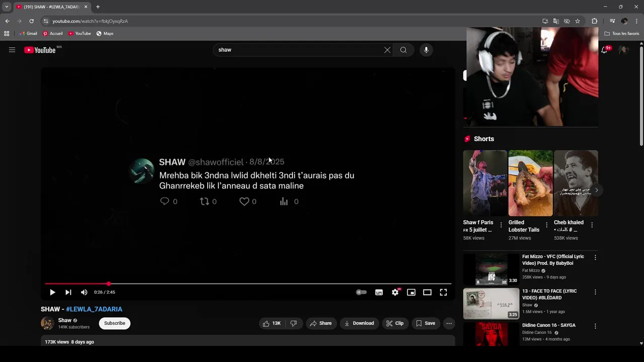The width and height of the screenshot is (644, 362).
Task: Open the Maps bookmark
Action: pos(105,34)
